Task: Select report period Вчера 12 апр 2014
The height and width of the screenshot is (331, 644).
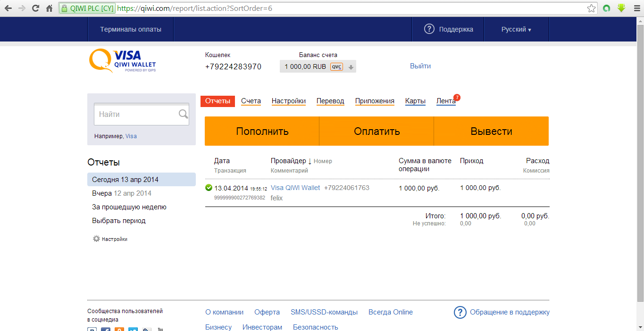Action: 122,193
